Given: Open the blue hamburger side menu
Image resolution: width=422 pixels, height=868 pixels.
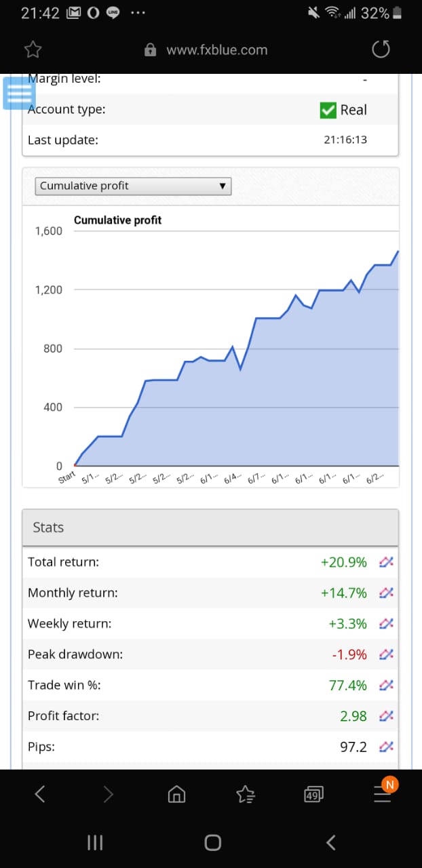Looking at the screenshot, I should pyautogui.click(x=19, y=93).
